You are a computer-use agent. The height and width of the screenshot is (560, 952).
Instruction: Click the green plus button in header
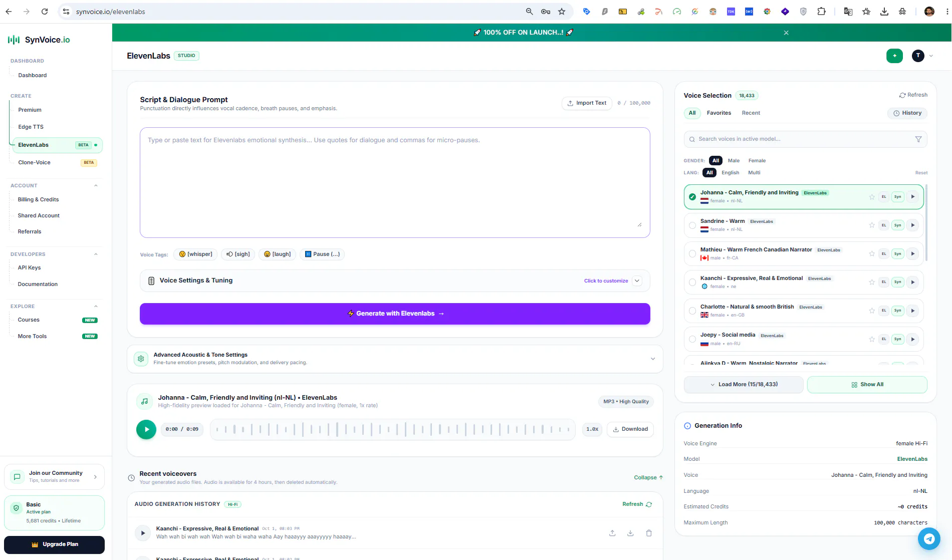[x=894, y=56]
